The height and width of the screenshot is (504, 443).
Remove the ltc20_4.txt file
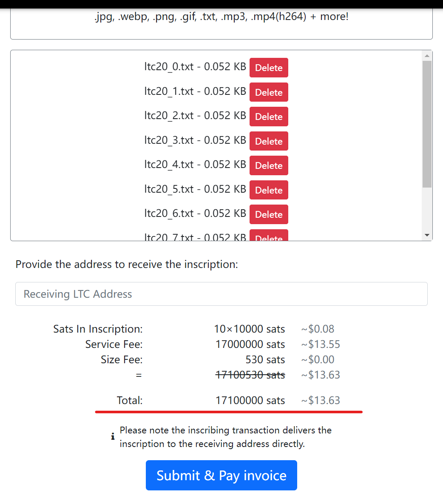(269, 165)
